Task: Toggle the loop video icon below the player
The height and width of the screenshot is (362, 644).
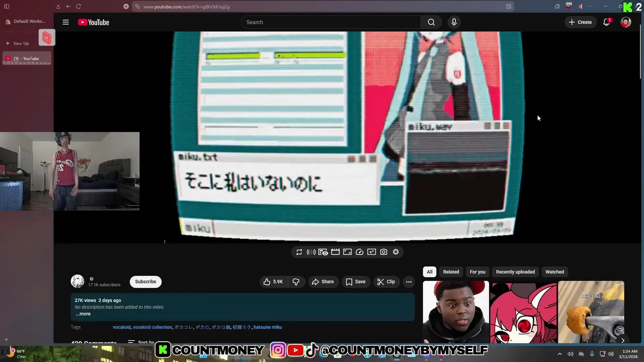Action: pyautogui.click(x=299, y=252)
